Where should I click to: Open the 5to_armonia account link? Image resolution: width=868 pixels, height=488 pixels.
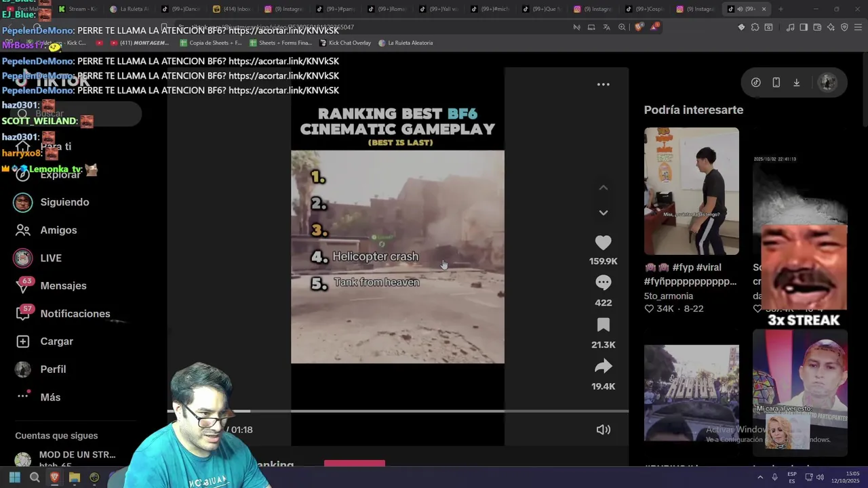(x=669, y=296)
